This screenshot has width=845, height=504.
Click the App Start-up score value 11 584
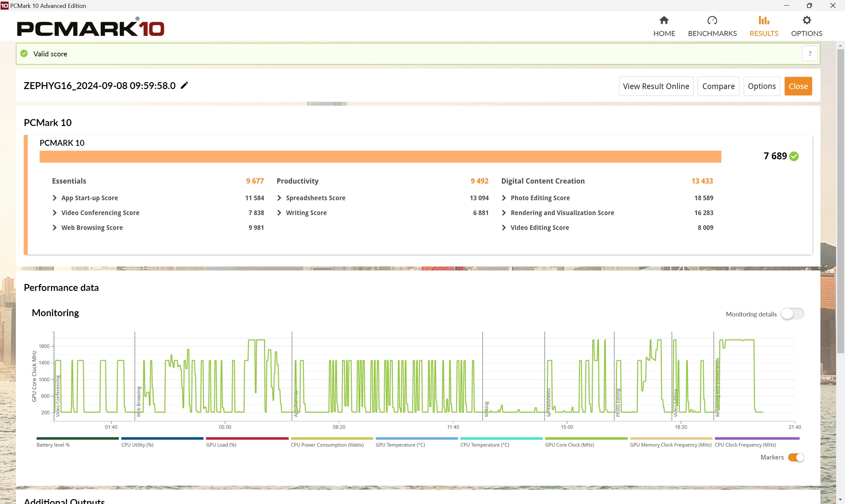[254, 198]
